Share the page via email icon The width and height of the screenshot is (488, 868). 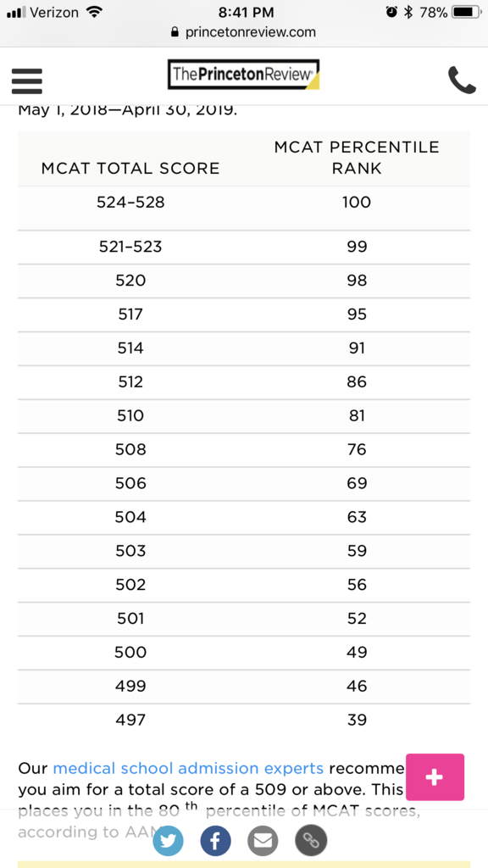pos(263,842)
